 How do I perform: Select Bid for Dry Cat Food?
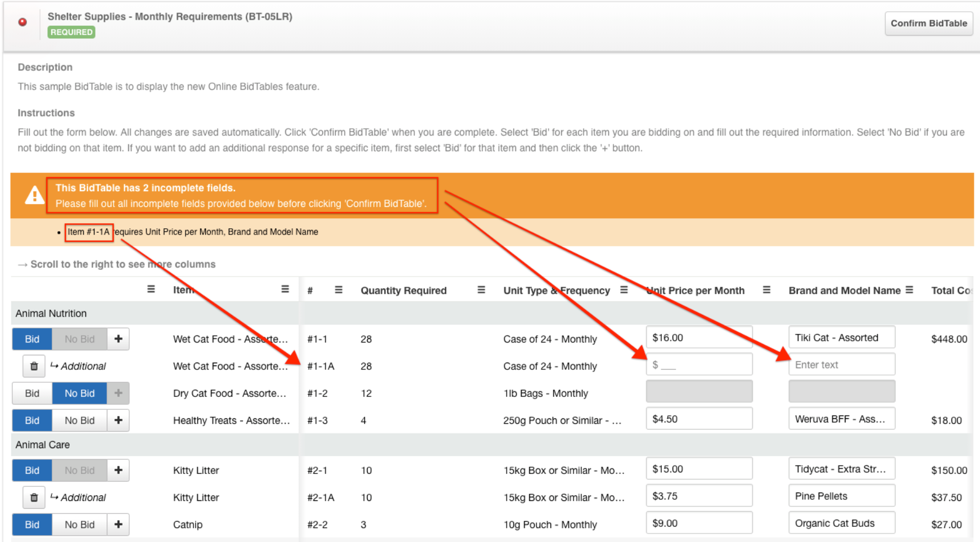[x=32, y=393]
